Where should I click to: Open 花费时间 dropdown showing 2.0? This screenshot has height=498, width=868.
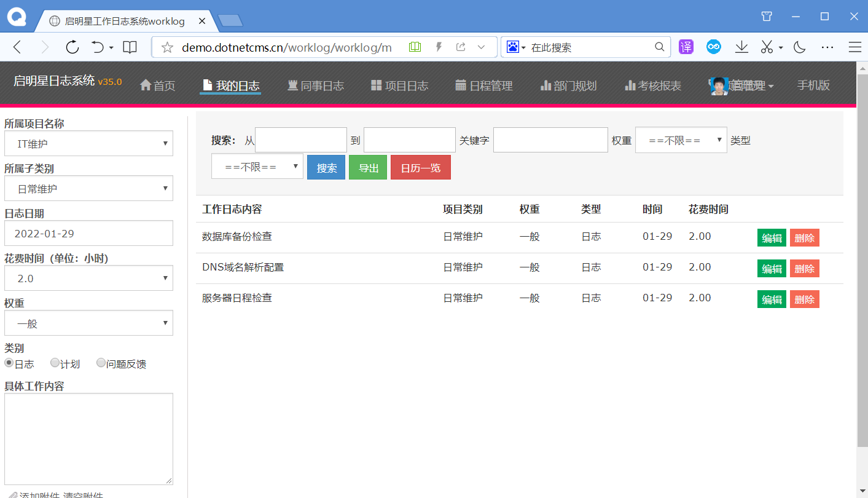click(x=88, y=279)
